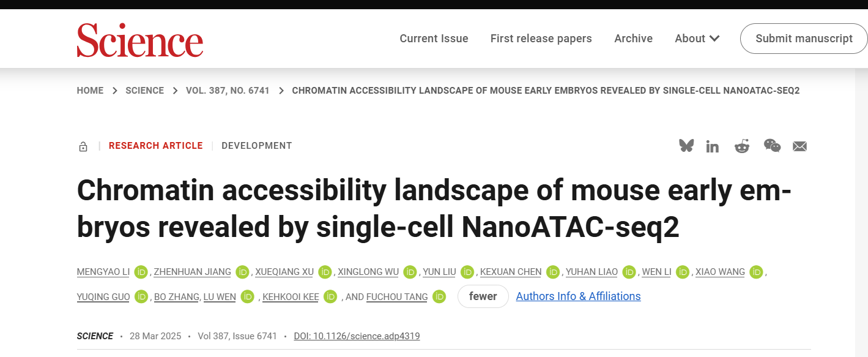Click the lock access icon
The height and width of the screenshot is (357, 868).
[83, 146]
